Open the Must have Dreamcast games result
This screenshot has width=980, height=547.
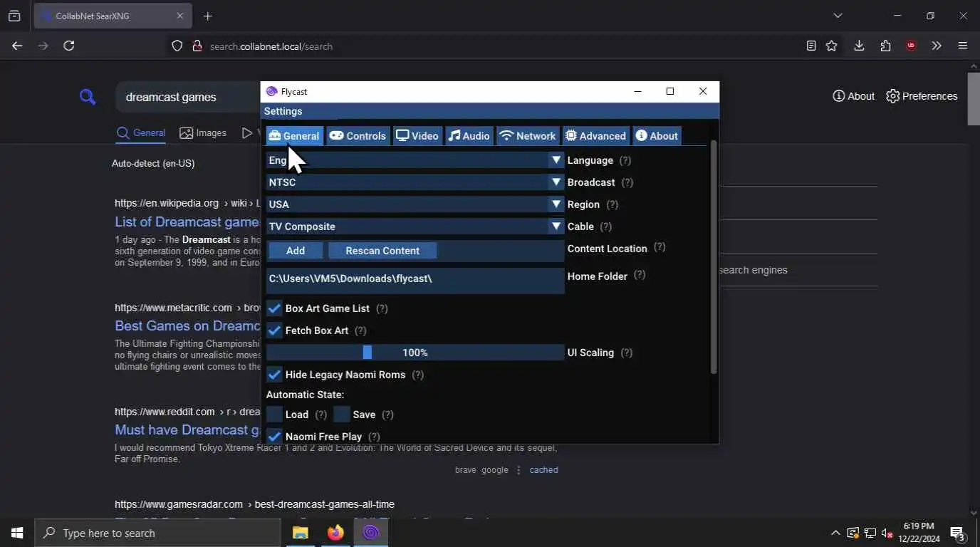(187, 429)
